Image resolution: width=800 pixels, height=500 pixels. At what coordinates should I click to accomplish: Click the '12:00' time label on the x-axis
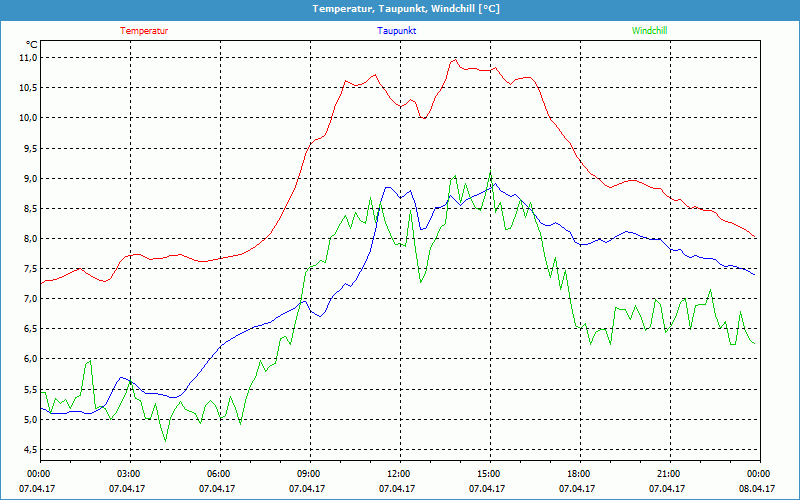[400, 474]
